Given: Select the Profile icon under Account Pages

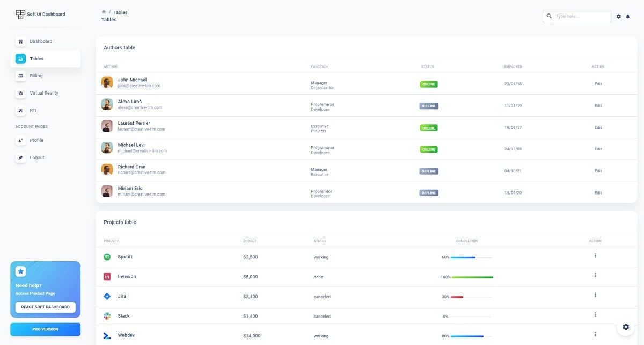Looking at the screenshot, I should [20, 140].
